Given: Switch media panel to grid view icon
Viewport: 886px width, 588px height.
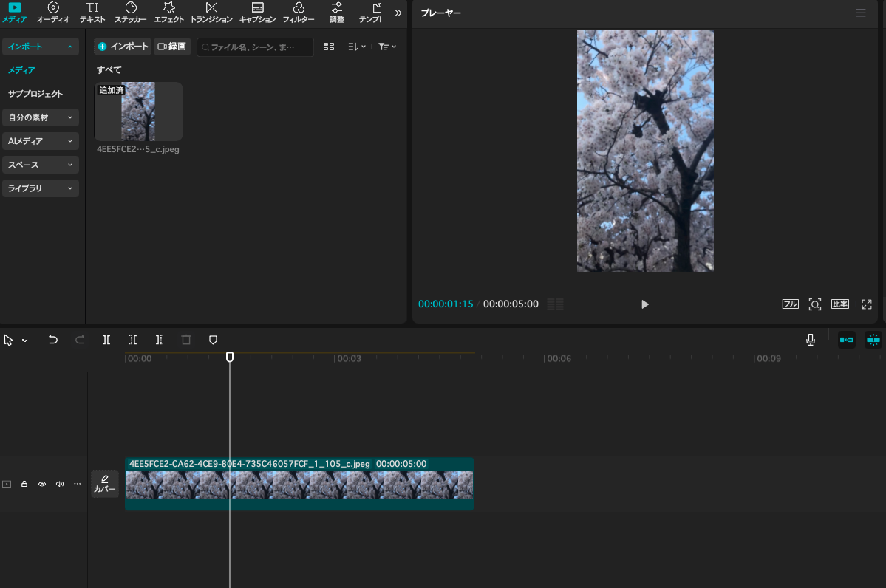Looking at the screenshot, I should point(329,47).
